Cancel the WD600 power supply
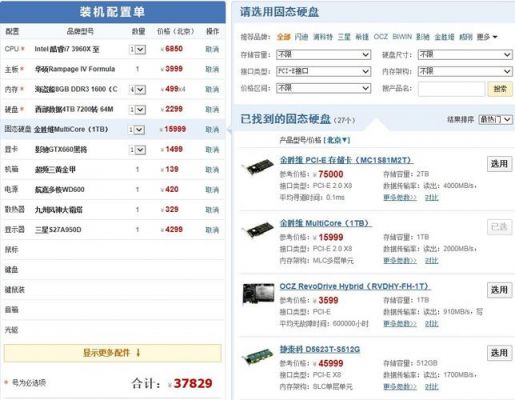The height and width of the screenshot is (400, 515). pos(212,190)
